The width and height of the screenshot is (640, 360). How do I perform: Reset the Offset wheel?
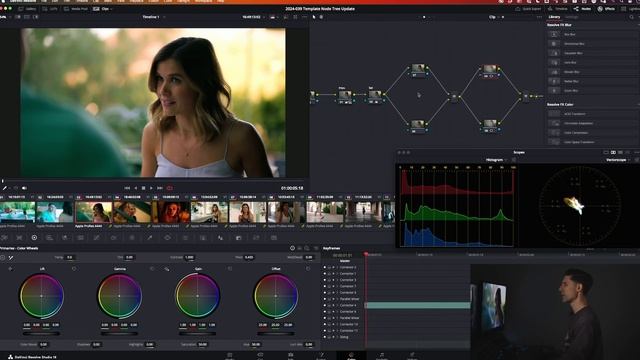[308, 269]
